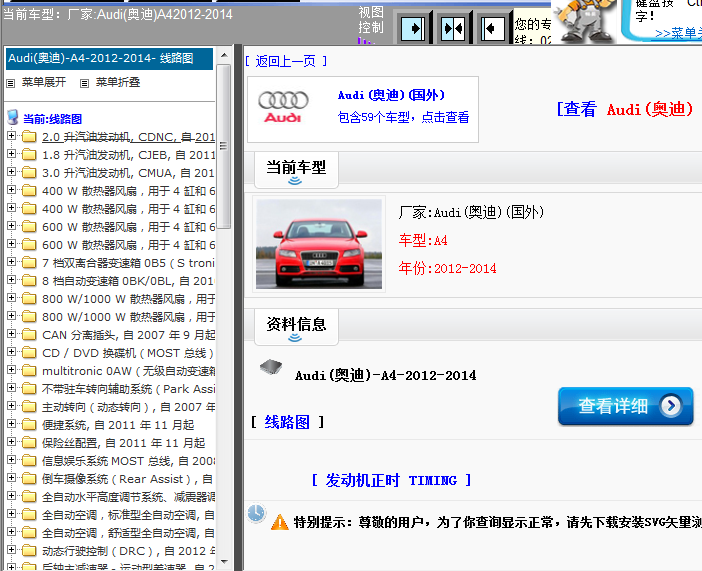Click the center-split view control button
This screenshot has height=571, width=702.
click(453, 29)
